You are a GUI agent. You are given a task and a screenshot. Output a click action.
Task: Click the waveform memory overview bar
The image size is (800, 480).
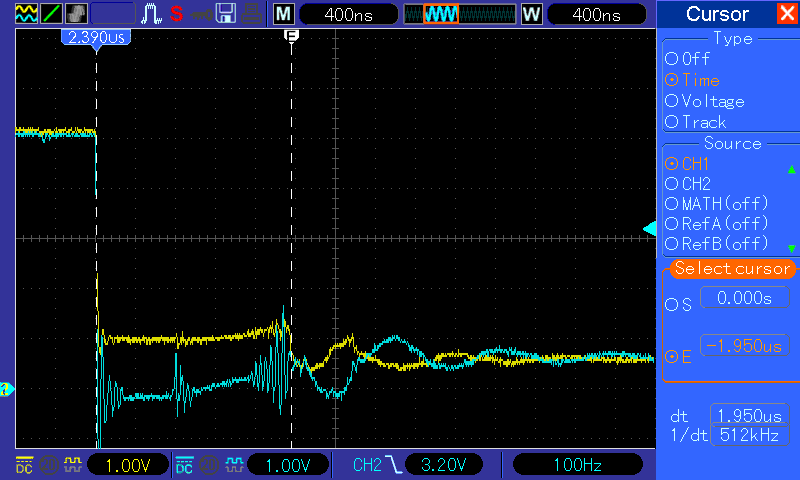(x=460, y=14)
